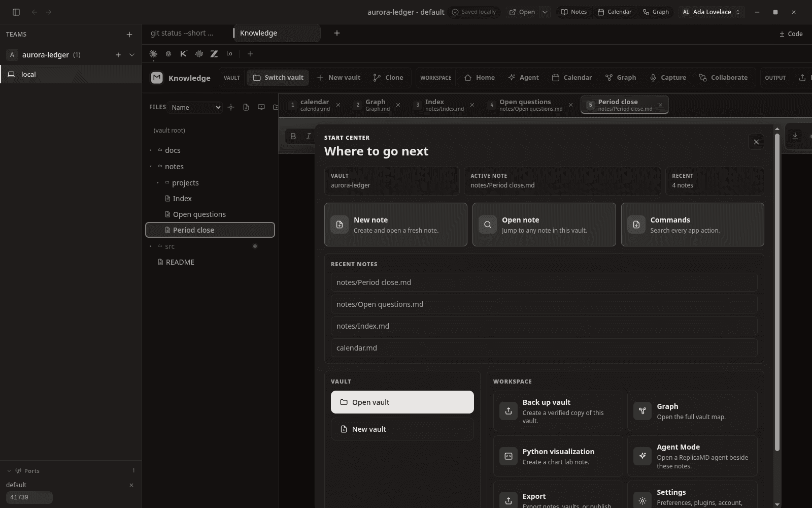Toggle italic formatting in editor
812x508 pixels.
(x=308, y=136)
